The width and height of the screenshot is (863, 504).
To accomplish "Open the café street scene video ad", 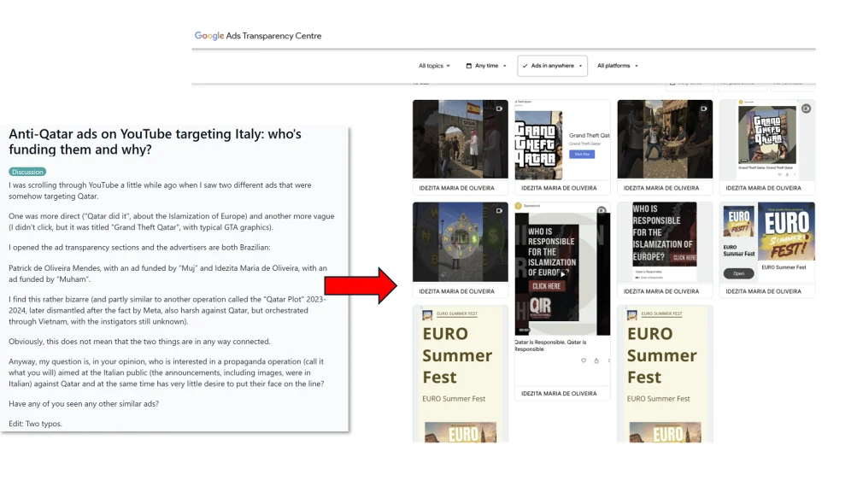I will coord(665,139).
